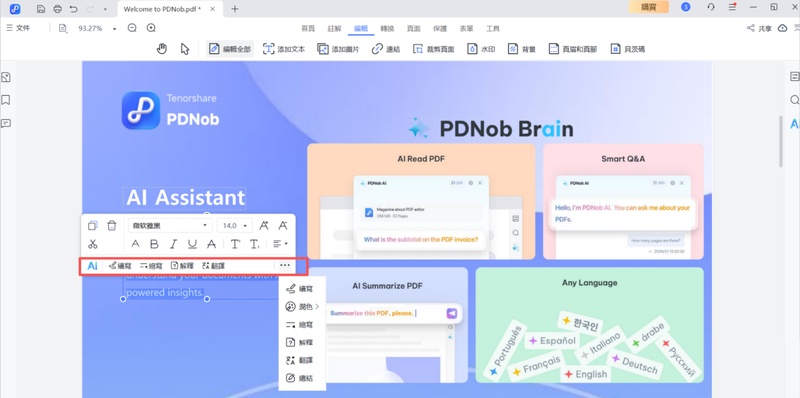Copy the selected text box
The width and height of the screenshot is (800, 398).
tap(92, 226)
